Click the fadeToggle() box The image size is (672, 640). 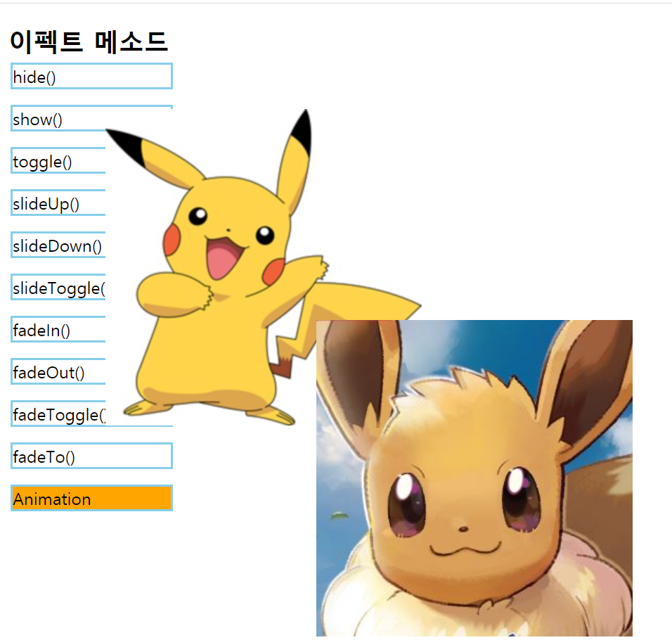pos(58,414)
